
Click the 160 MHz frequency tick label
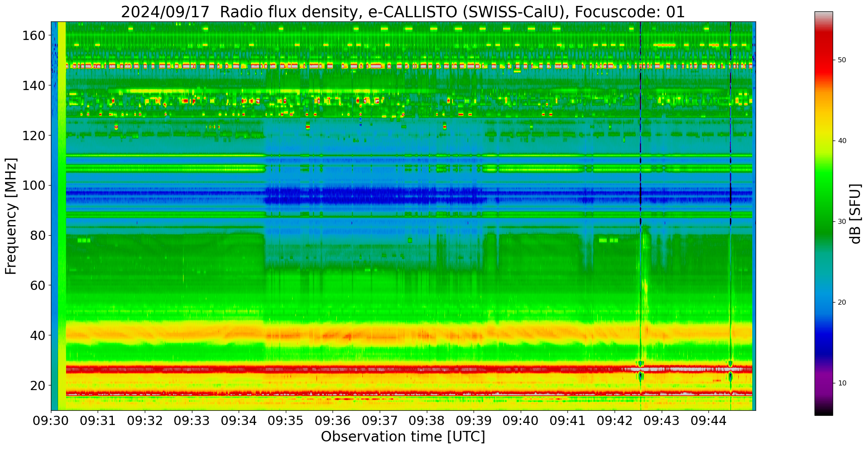point(33,36)
